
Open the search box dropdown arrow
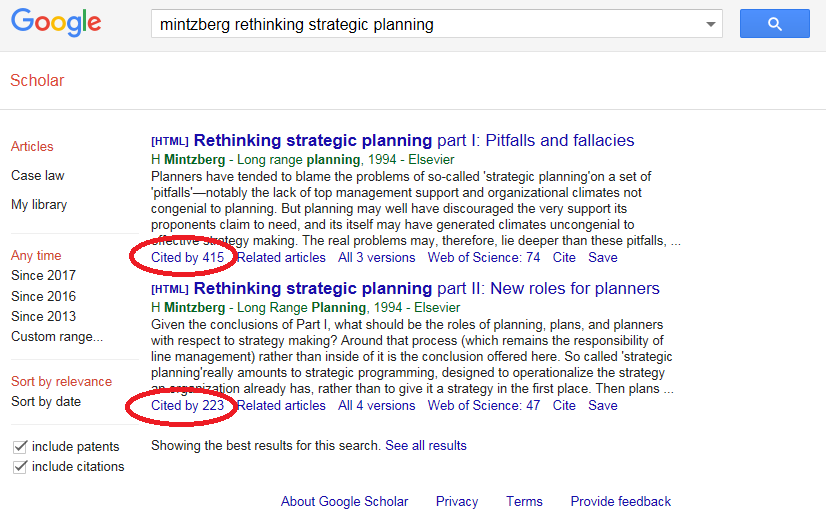(x=712, y=24)
